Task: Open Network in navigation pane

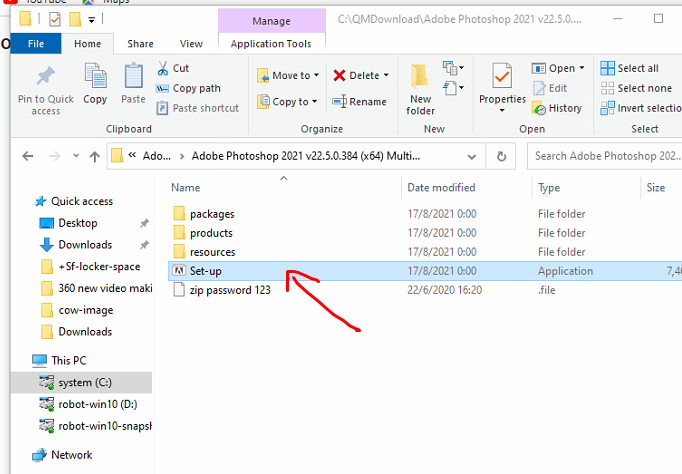Action: point(71,455)
